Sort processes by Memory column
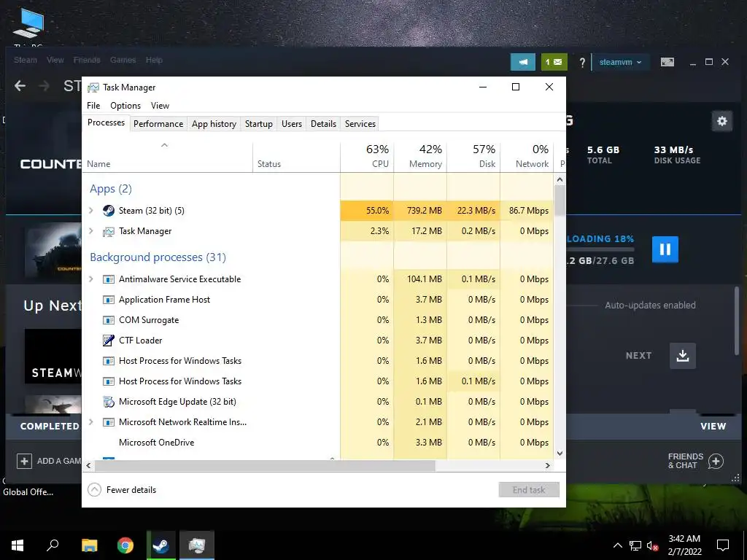Viewport: 747px width, 560px height. pyautogui.click(x=420, y=157)
